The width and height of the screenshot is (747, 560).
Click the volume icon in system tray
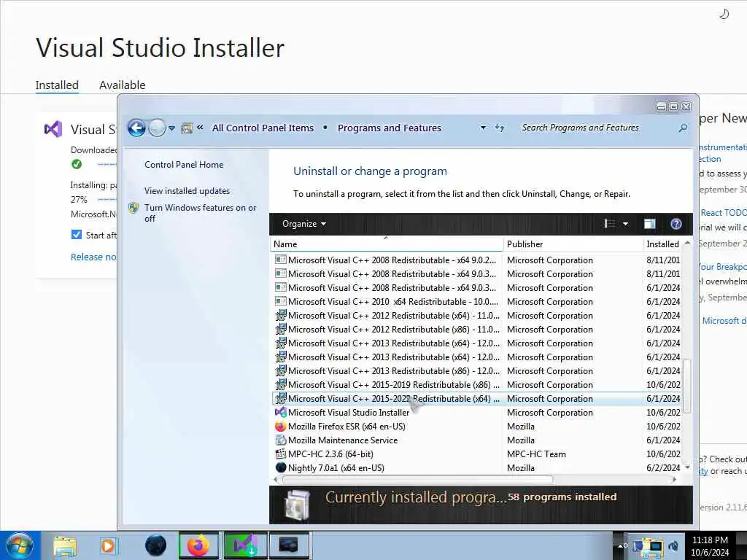pos(673,545)
